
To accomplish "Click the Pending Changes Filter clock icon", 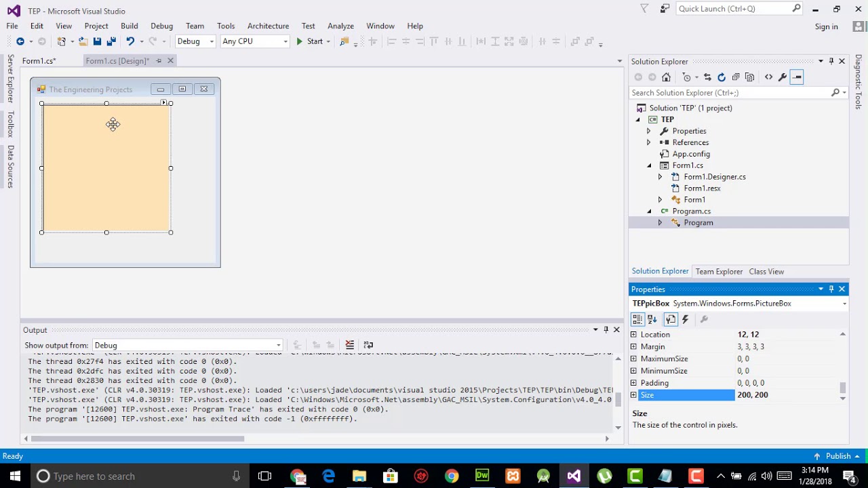I will click(x=686, y=77).
